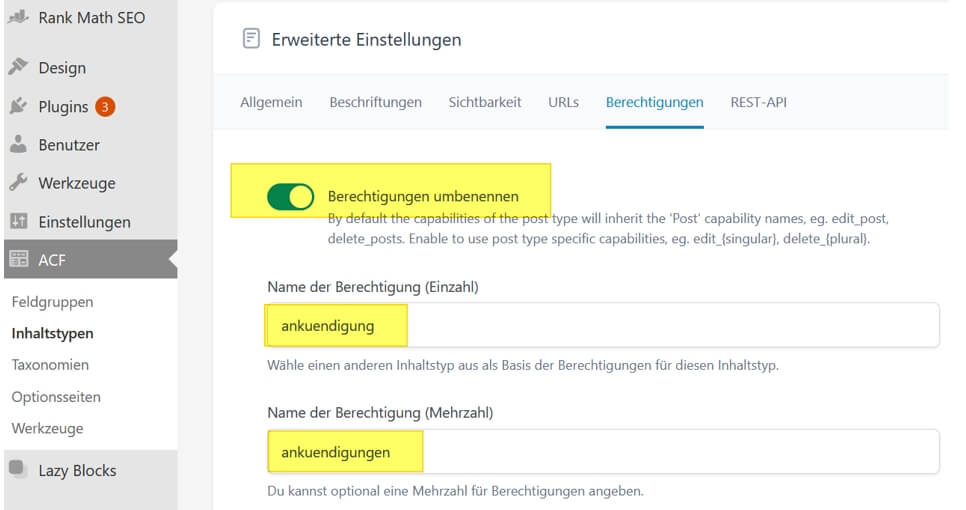Click the Erweiterte Einstellungen document icon
This screenshot has height=510, width=966.
tap(251, 39)
